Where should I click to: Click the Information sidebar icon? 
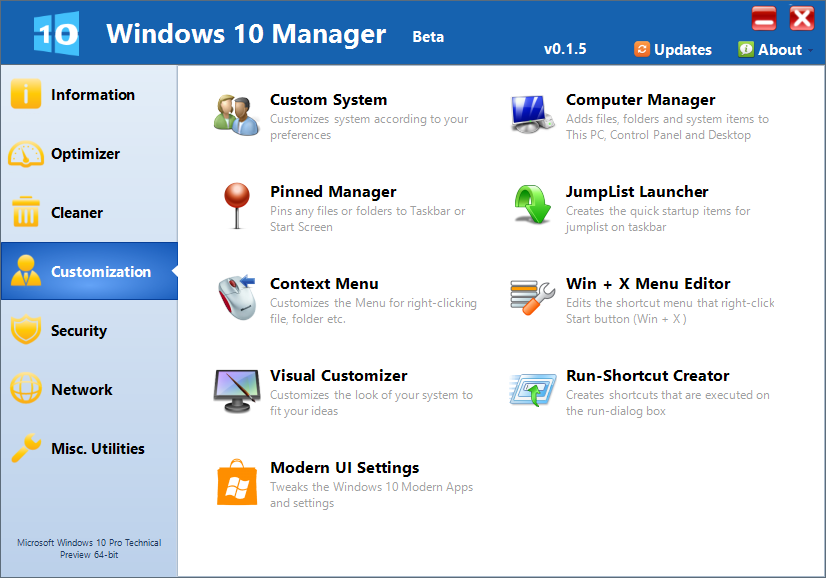[25, 94]
